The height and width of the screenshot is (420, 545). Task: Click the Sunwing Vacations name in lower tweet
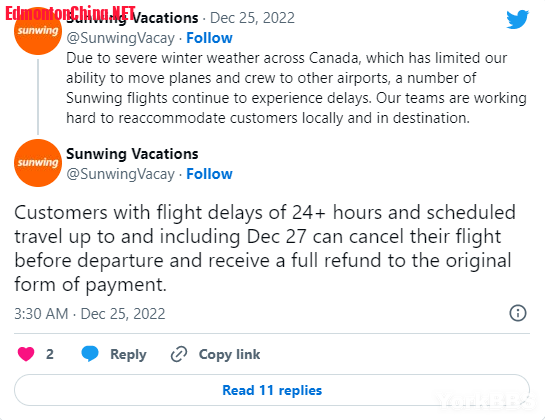point(132,154)
